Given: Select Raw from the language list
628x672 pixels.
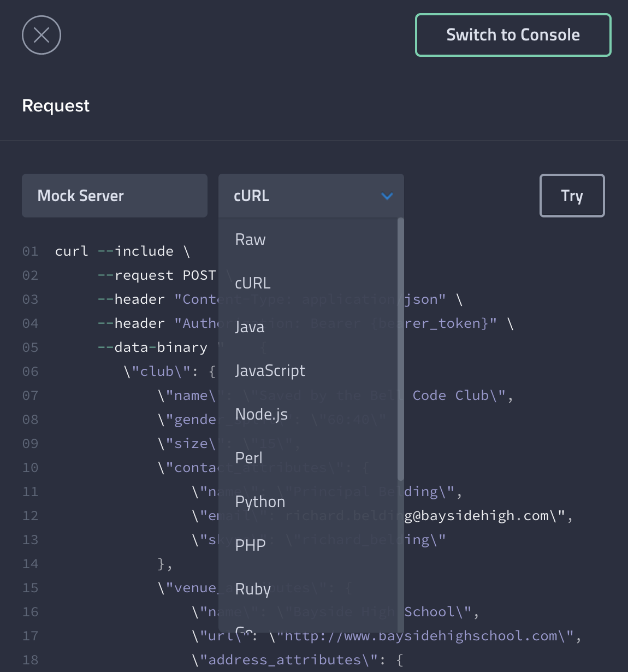Looking at the screenshot, I should point(251,239).
